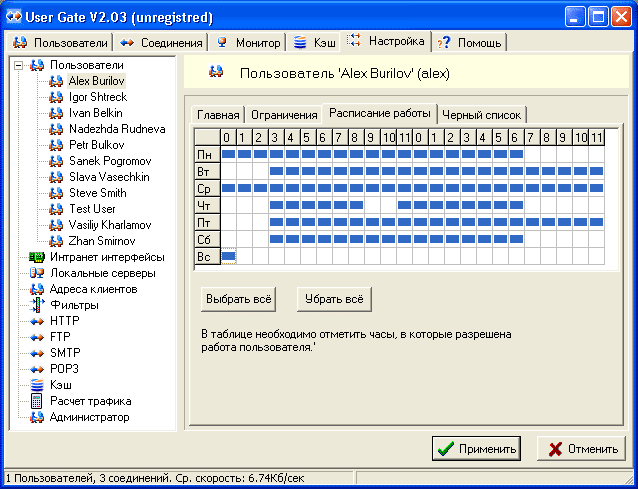Open Интранет интерфейсы settings
This screenshot has height=489, width=638.
tap(107, 257)
